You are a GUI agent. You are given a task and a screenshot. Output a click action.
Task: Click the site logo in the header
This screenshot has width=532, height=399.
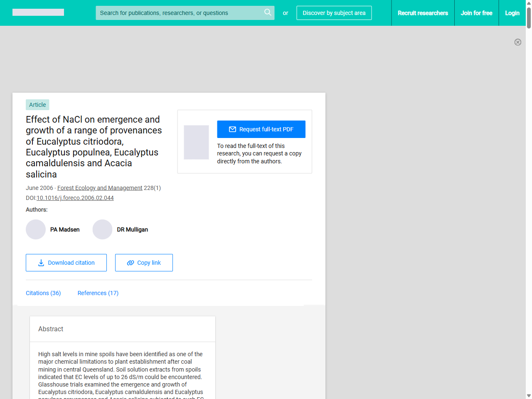click(x=38, y=12)
